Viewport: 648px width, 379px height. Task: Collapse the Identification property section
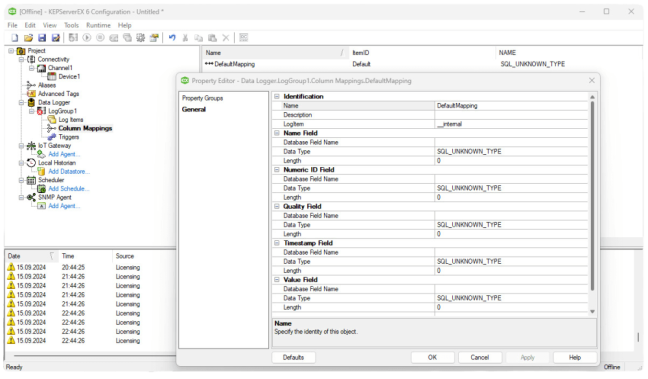pos(277,96)
